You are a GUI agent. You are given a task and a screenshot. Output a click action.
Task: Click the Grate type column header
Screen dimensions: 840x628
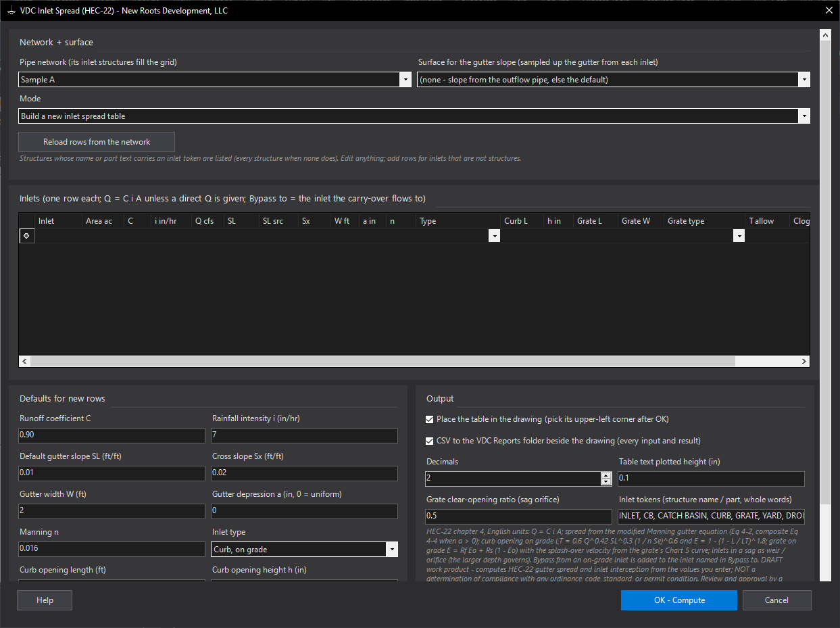pyautogui.click(x=704, y=221)
